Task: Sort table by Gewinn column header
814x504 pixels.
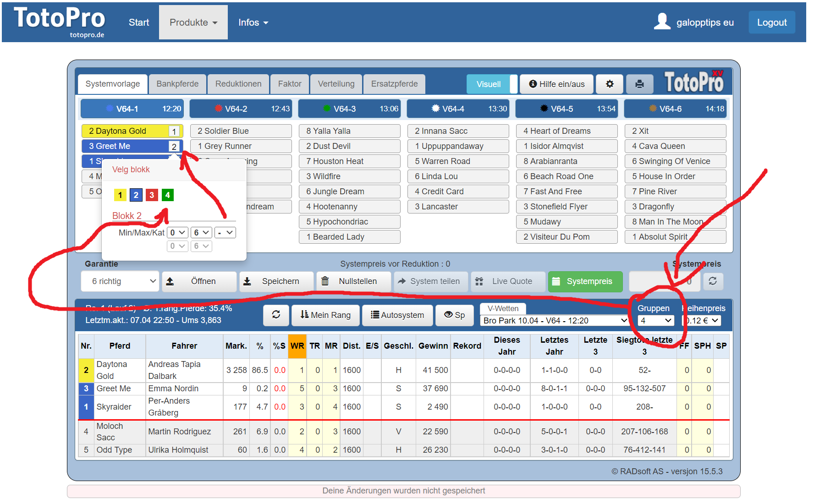Action: (433, 346)
